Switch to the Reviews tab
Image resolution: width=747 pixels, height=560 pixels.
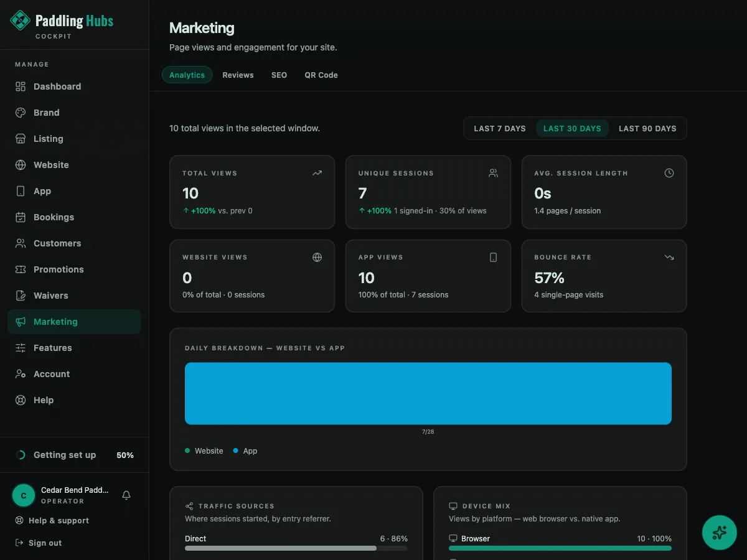click(x=238, y=75)
